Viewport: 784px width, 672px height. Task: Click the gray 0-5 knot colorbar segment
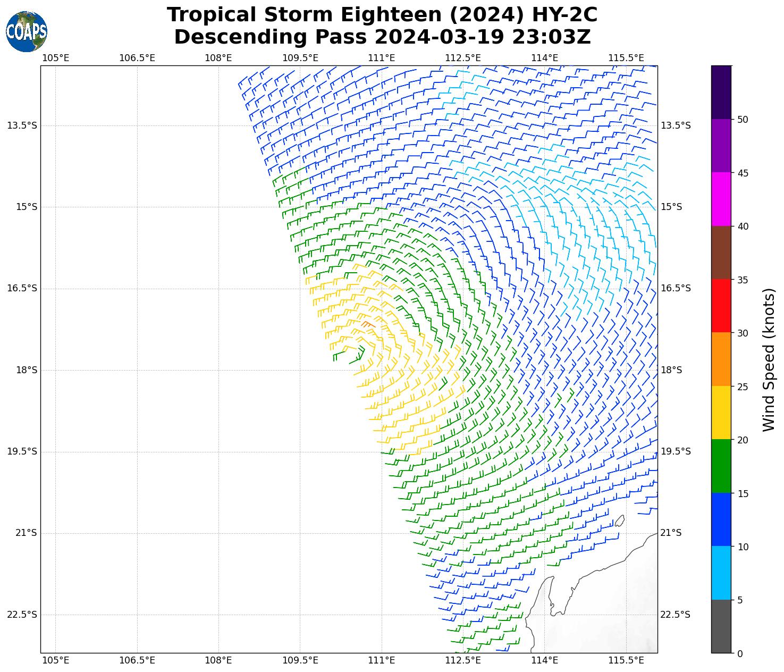click(721, 626)
